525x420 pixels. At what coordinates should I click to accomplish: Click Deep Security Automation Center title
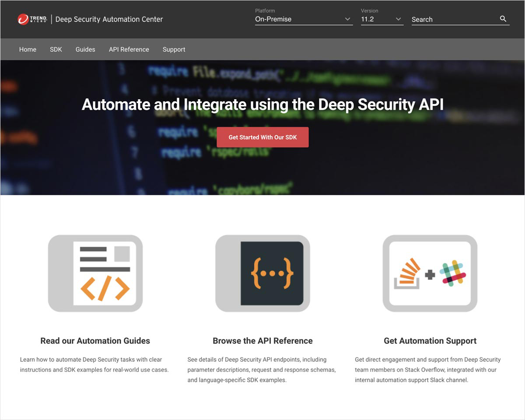click(109, 19)
